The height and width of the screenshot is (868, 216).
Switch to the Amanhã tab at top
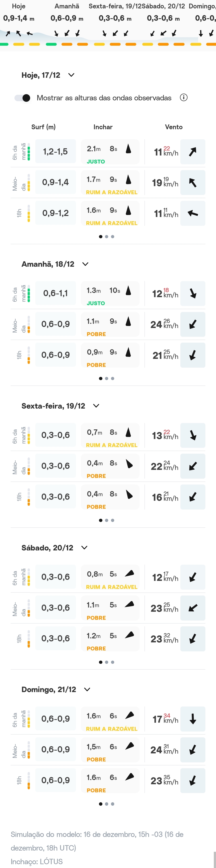coord(67,6)
